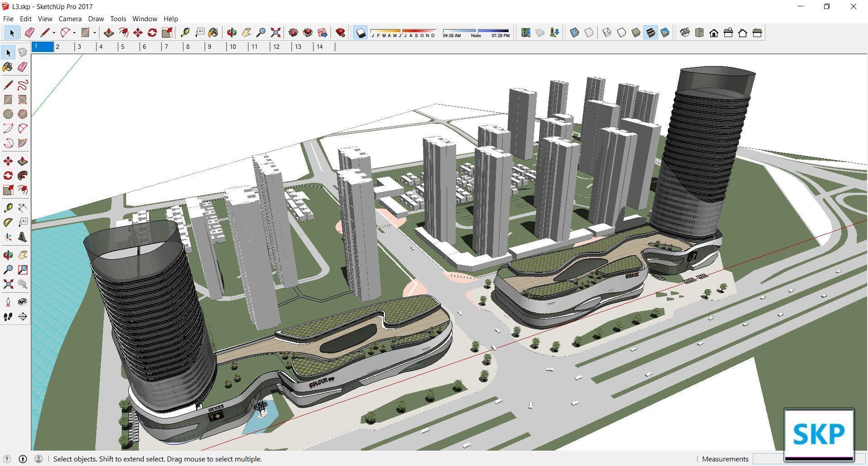Expand the Line tool dropdown arrow

tap(54, 33)
